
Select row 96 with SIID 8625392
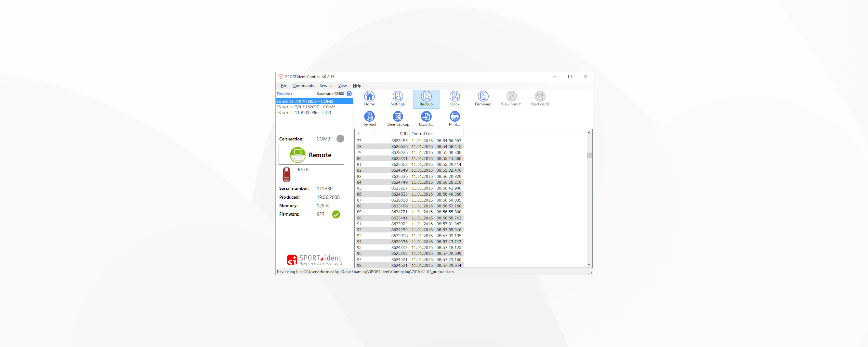point(409,253)
